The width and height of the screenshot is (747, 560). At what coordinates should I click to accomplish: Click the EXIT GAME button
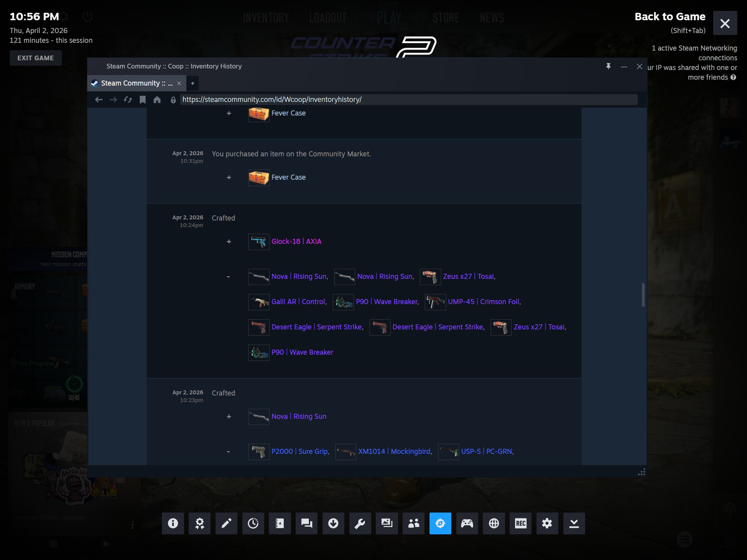(x=36, y=58)
